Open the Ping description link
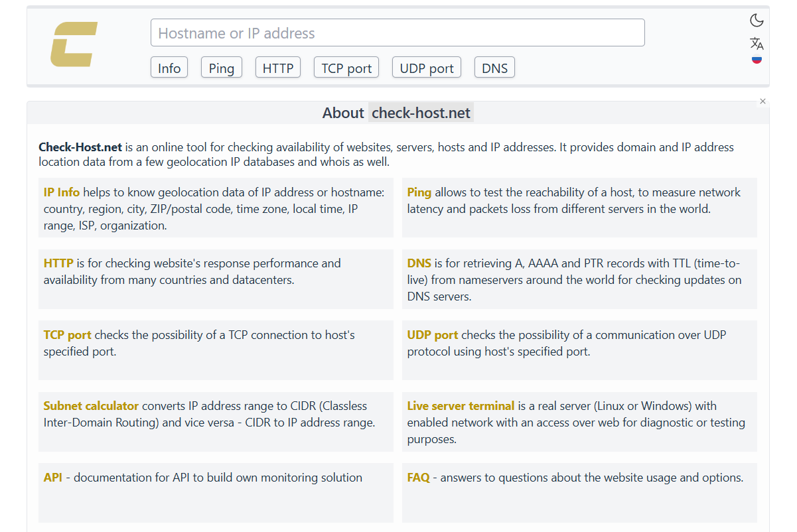Screen dimensions: 797x532 (419, 192)
